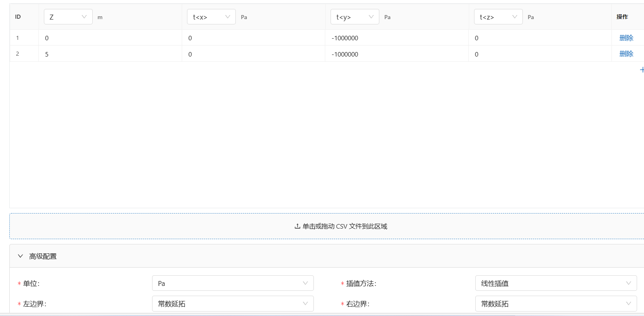Edit t<x> value in row 1
The image size is (644, 316).
pos(254,38)
